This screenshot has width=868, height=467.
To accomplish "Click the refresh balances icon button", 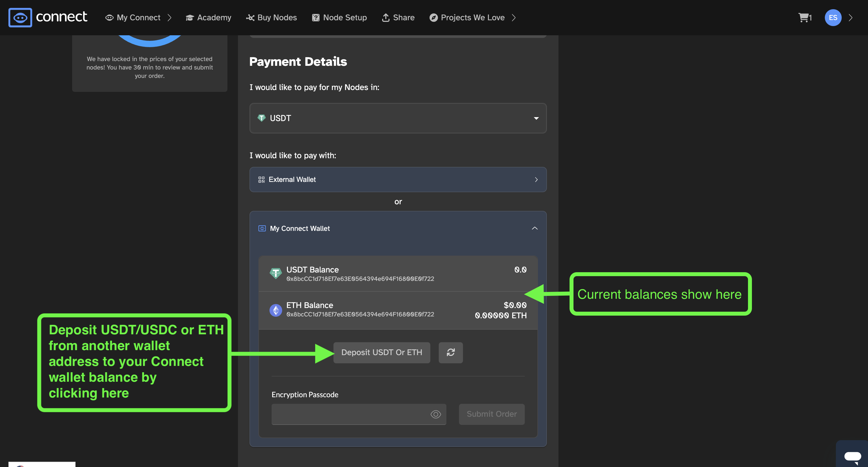I will (x=451, y=352).
